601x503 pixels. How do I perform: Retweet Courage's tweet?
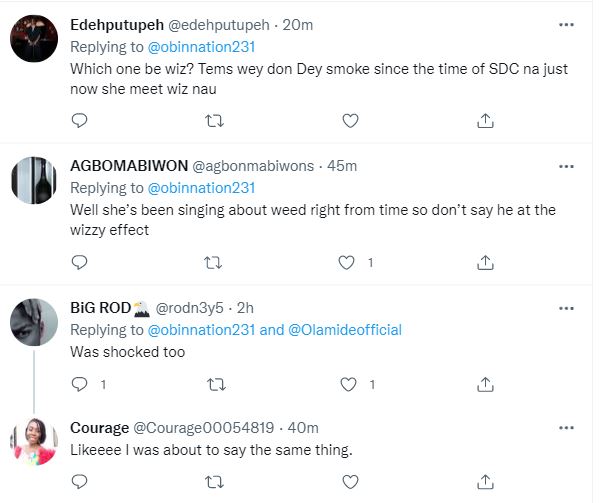click(212, 483)
